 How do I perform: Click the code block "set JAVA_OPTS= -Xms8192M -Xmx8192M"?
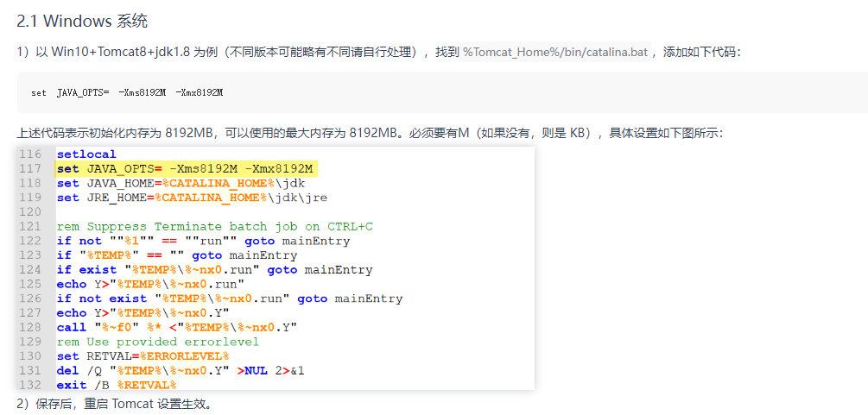(x=442, y=92)
